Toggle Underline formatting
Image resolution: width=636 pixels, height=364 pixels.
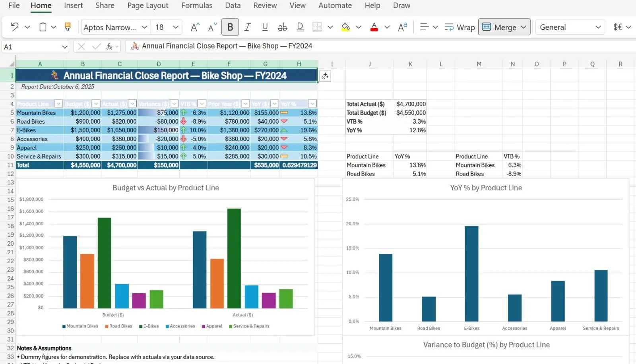265,27
